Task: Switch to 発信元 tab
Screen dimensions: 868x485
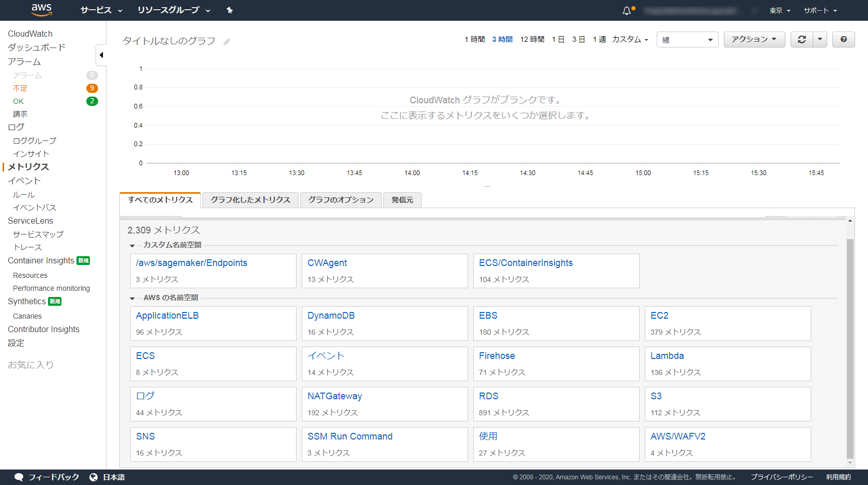Action: tap(402, 200)
